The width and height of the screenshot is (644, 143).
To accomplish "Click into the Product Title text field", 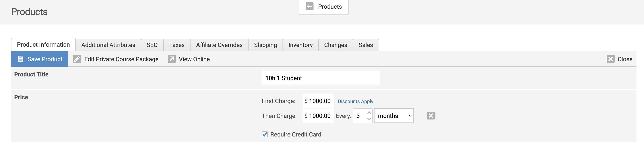I will click(321, 78).
